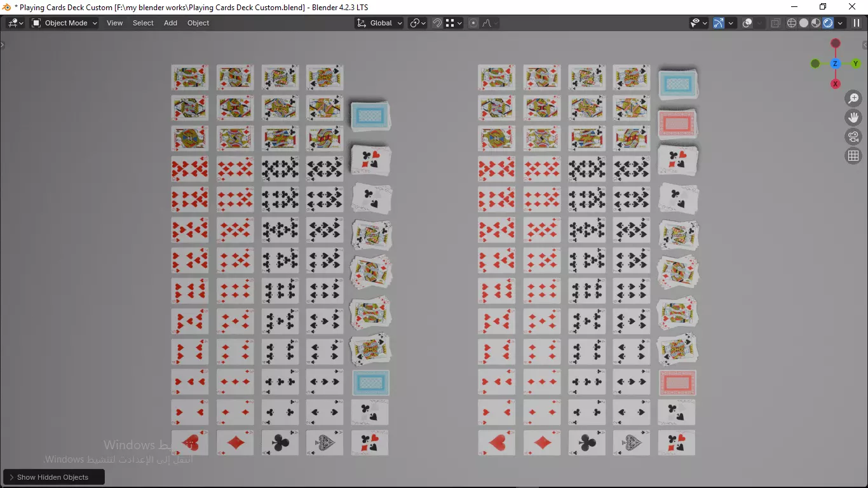
Task: Expand the toolbar with the left-edge arrow
Action: click(x=2, y=44)
